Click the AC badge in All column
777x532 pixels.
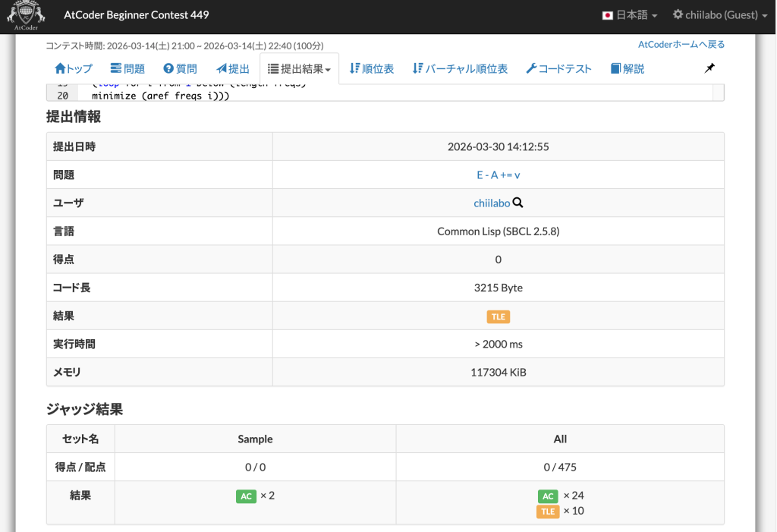(x=548, y=496)
